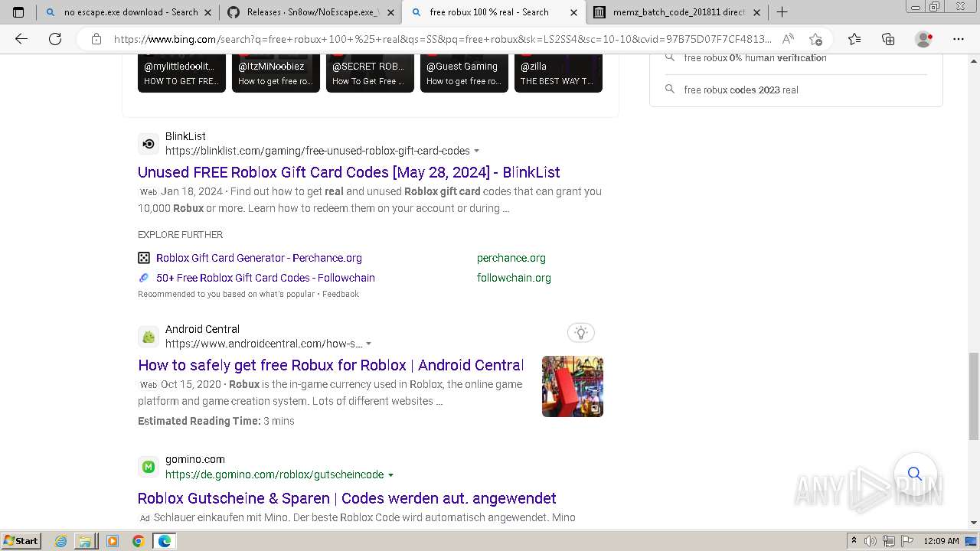Expand Android Central URL dropdown arrow
Viewport: 980px width, 551px height.
tap(369, 344)
